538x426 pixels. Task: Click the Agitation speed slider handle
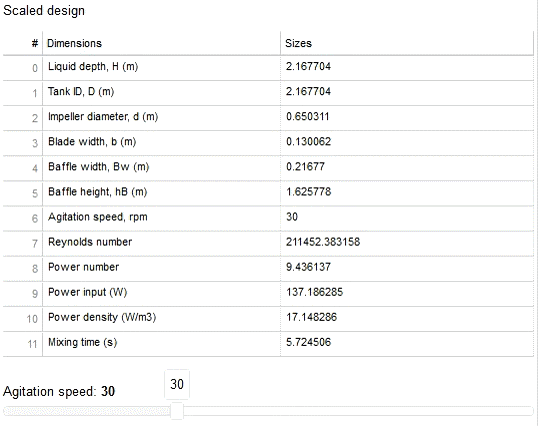pyautogui.click(x=177, y=411)
